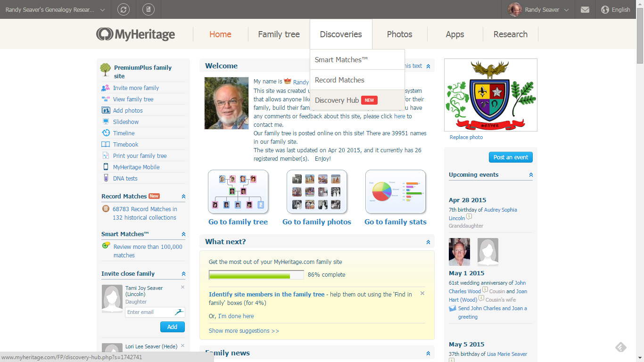Click the Smart Matches green icon
Screen dimensions: 644x362
coord(106,246)
